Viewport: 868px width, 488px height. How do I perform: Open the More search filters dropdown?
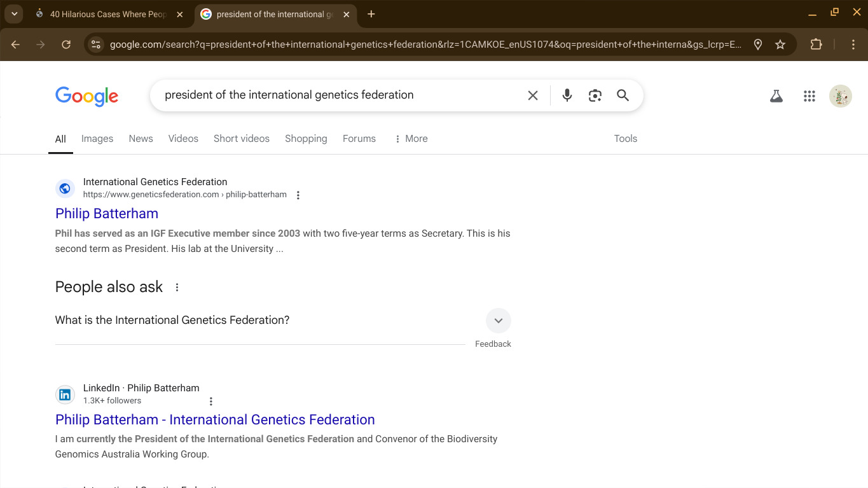[411, 139]
